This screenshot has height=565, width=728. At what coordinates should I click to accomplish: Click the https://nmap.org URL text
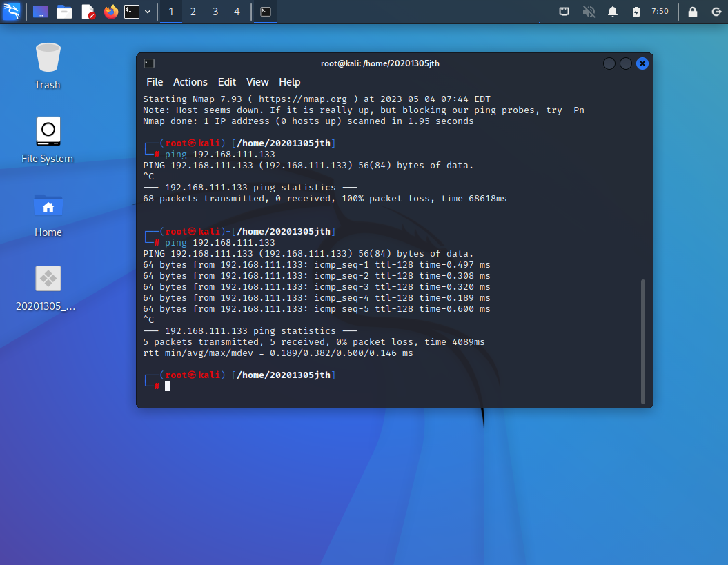pyautogui.click(x=303, y=99)
